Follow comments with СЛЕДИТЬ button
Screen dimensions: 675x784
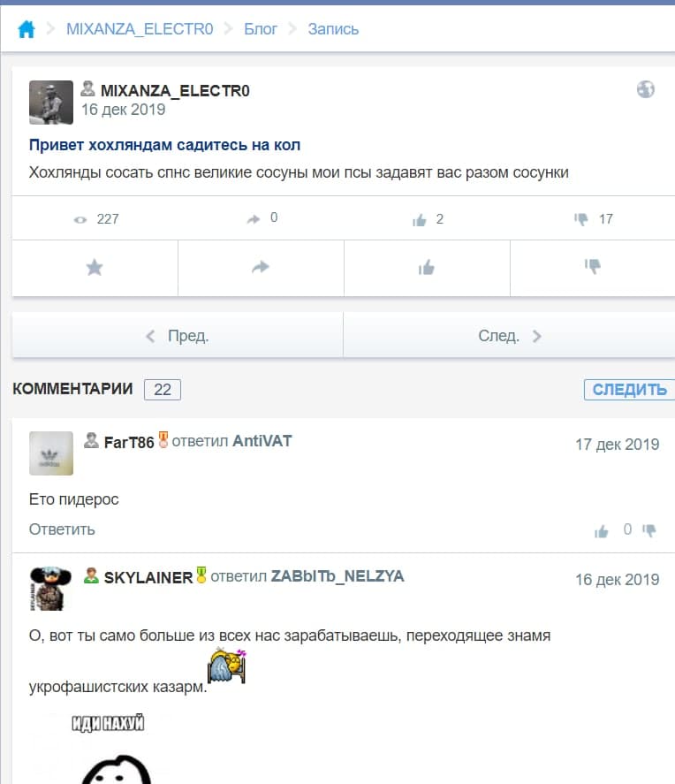point(630,390)
